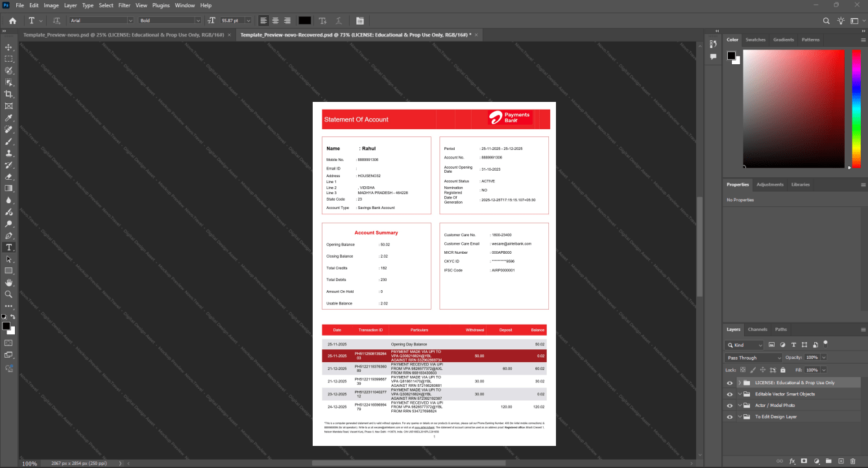Hide the To Edit Design Layer group

tap(730, 417)
